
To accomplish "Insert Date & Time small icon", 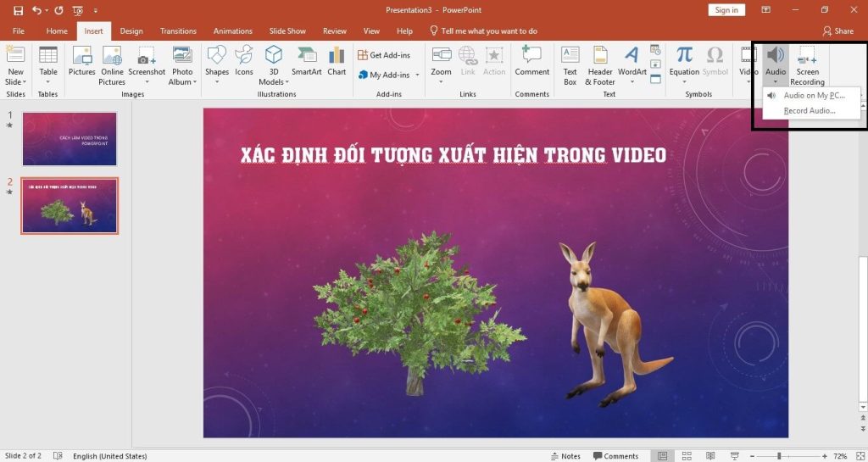I will point(655,50).
